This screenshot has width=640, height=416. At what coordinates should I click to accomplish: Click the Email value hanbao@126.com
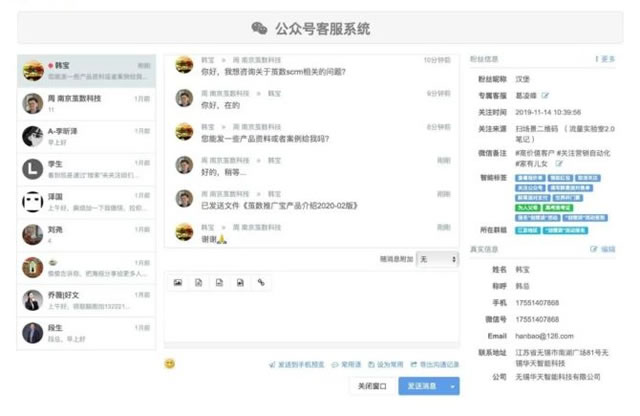(x=544, y=336)
